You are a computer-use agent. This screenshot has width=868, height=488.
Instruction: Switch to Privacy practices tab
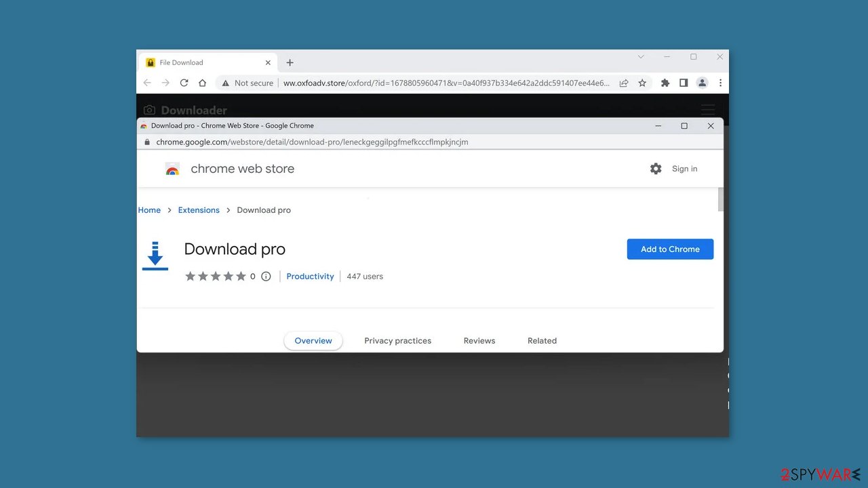398,341
